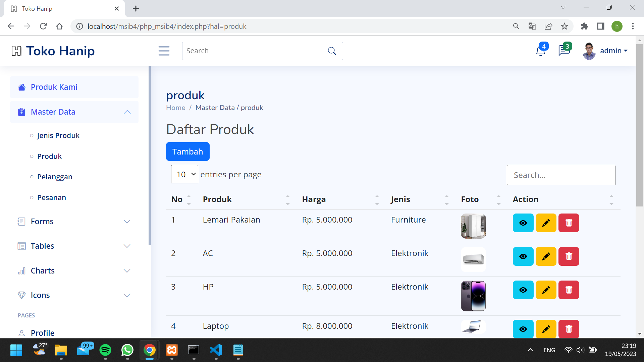View HP details using the eye button
The height and width of the screenshot is (362, 644).
coord(523,290)
